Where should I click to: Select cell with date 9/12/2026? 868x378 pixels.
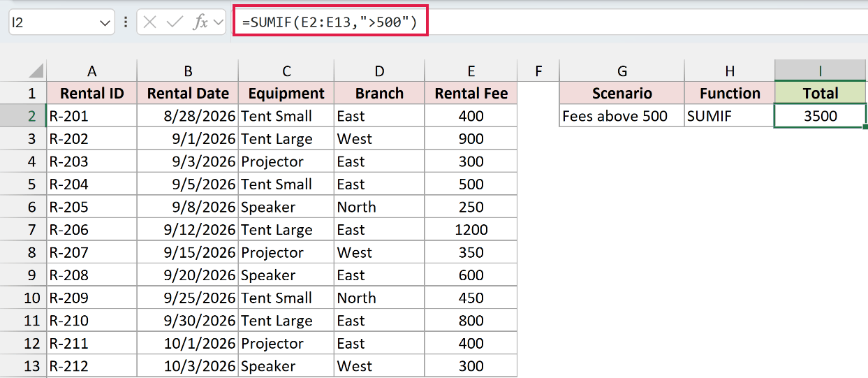point(188,230)
